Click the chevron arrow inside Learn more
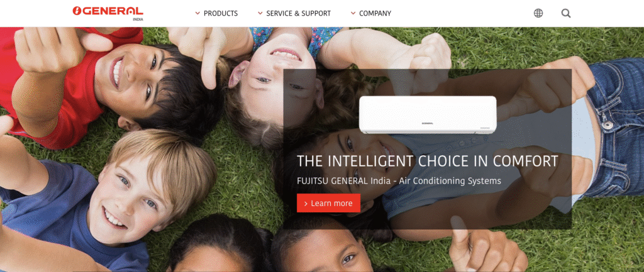This screenshot has width=644, height=272. click(x=306, y=204)
